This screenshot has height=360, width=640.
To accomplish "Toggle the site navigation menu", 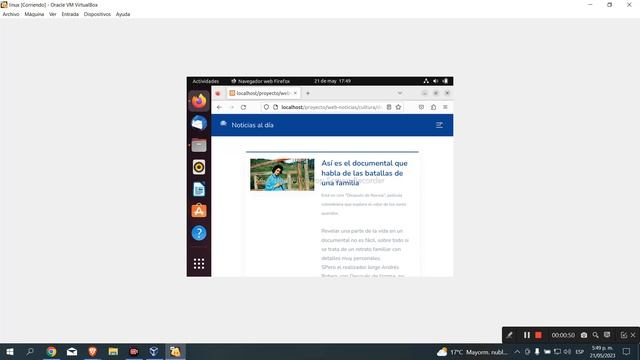I will (439, 125).
